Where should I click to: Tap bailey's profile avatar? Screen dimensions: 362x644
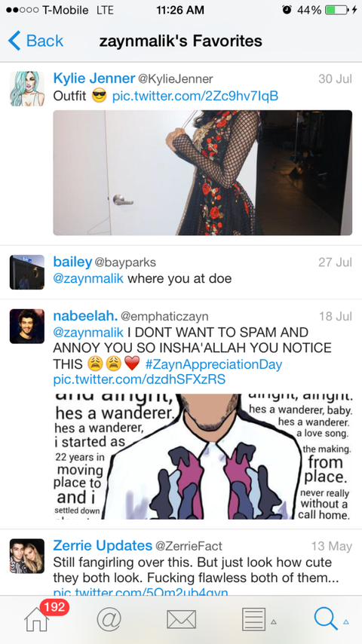[x=27, y=272]
